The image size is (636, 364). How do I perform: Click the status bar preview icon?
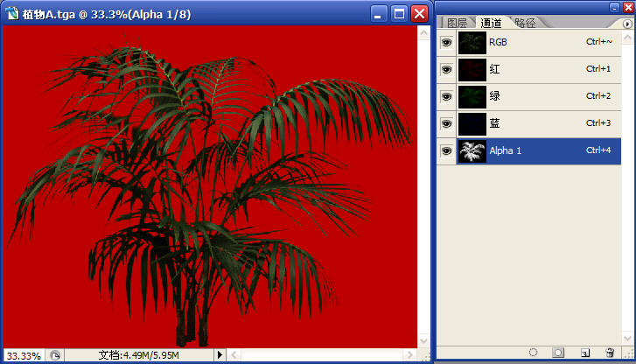(x=55, y=355)
